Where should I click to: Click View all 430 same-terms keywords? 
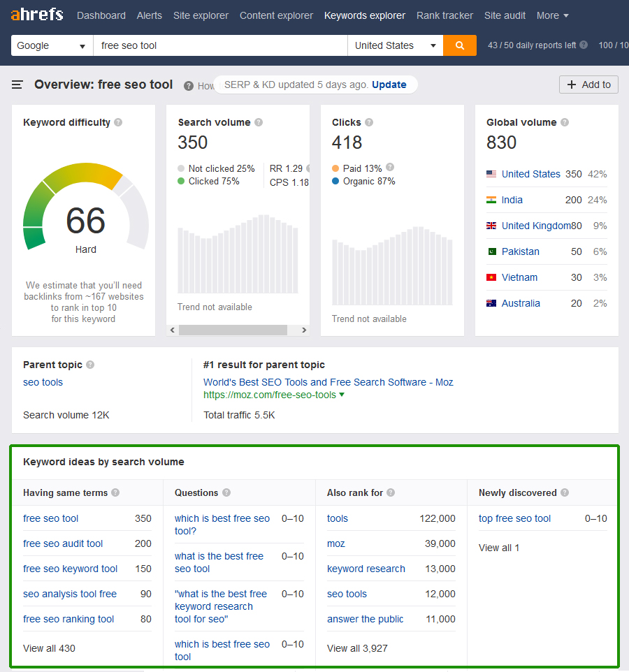click(x=50, y=648)
